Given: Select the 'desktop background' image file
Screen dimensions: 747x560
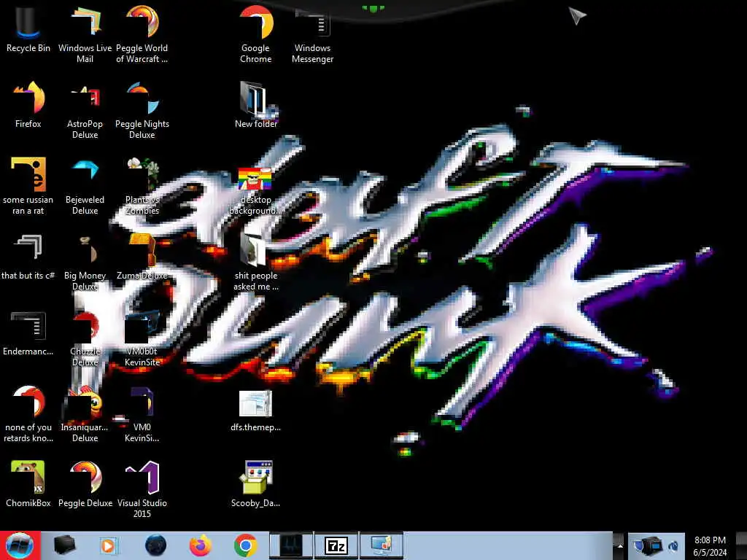Looking at the screenshot, I should point(256,190).
